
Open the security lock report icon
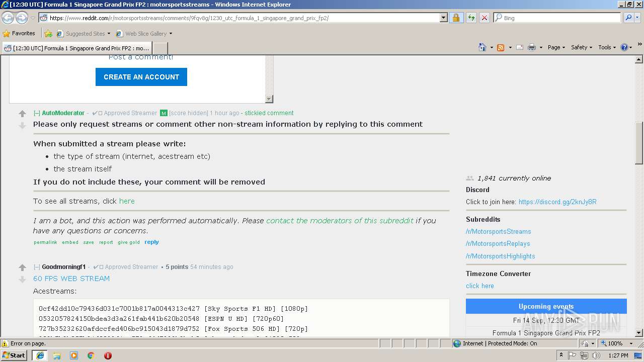[456, 18]
